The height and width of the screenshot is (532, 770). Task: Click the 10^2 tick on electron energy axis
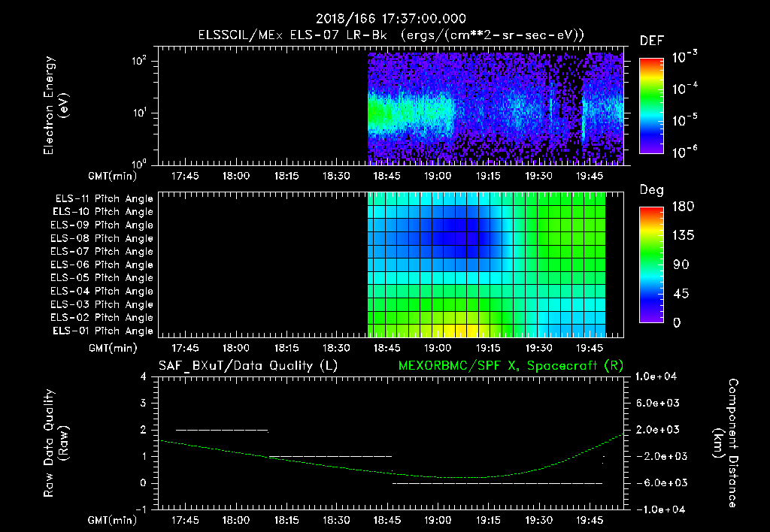point(139,61)
